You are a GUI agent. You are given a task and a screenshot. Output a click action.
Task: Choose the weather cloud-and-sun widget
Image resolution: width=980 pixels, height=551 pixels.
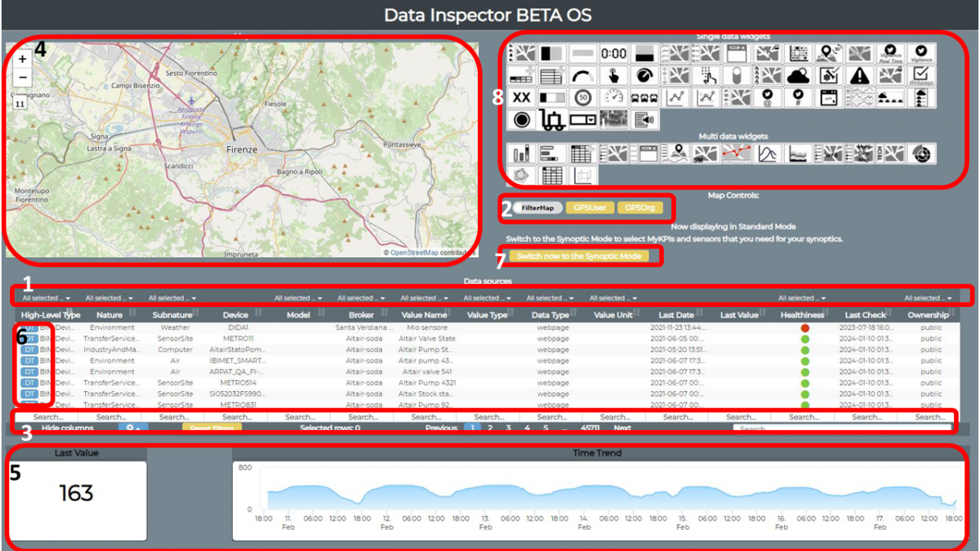pos(798,76)
